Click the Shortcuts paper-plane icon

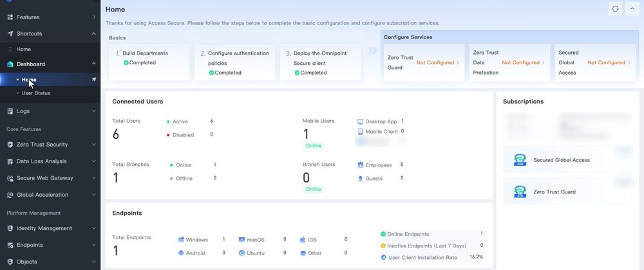pos(10,33)
